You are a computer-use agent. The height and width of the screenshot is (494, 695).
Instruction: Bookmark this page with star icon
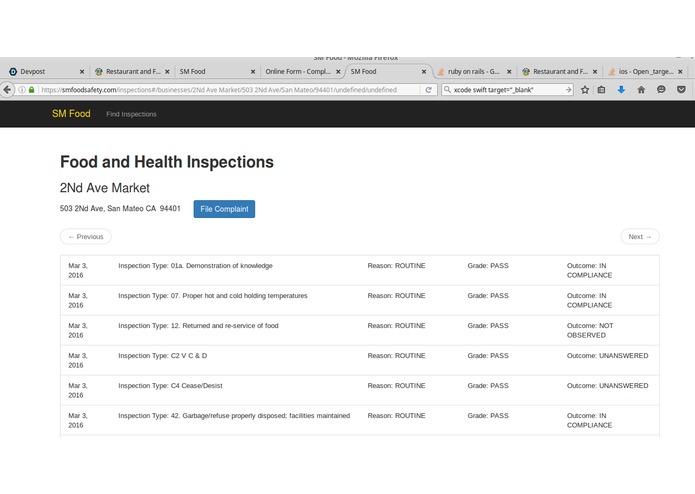(x=585, y=90)
